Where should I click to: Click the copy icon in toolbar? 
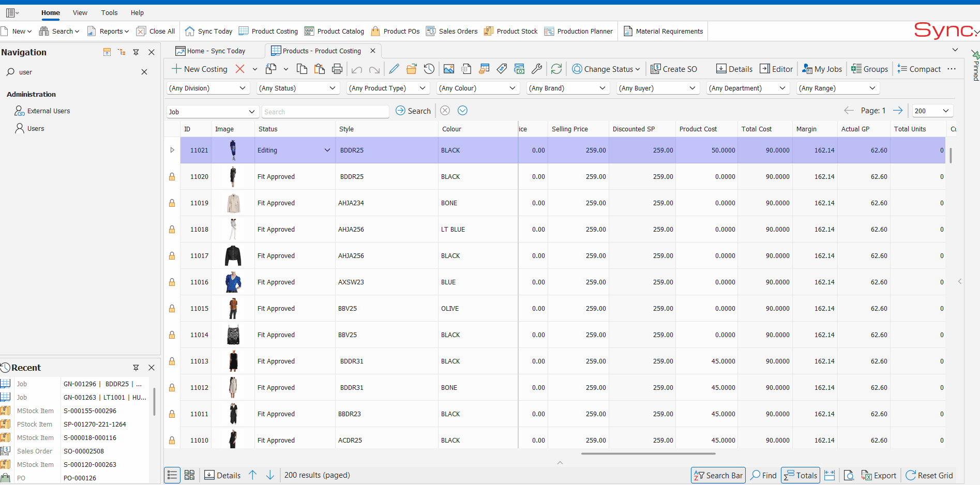tap(302, 69)
